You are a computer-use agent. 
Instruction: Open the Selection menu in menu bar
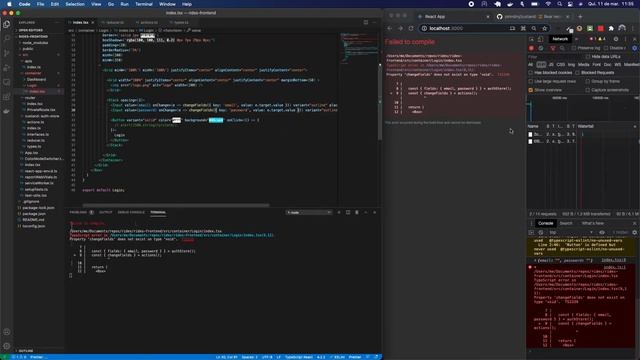[x=75, y=4]
